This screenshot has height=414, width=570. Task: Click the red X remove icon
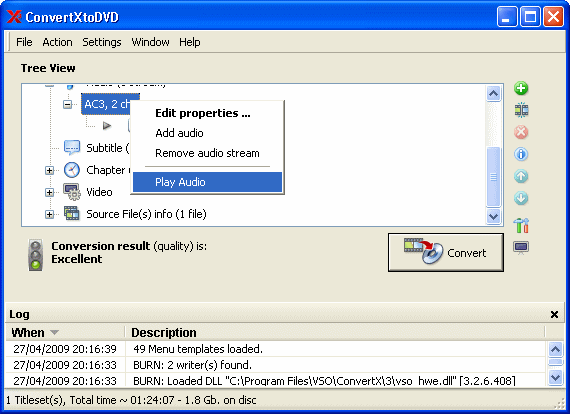click(521, 132)
